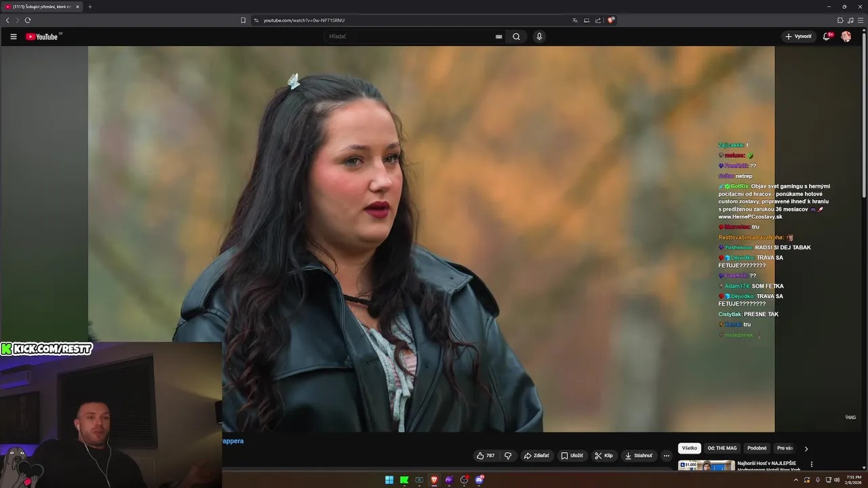Select the Od: THE MAG filter chip
This screenshot has height=488, width=868.
click(x=722, y=448)
